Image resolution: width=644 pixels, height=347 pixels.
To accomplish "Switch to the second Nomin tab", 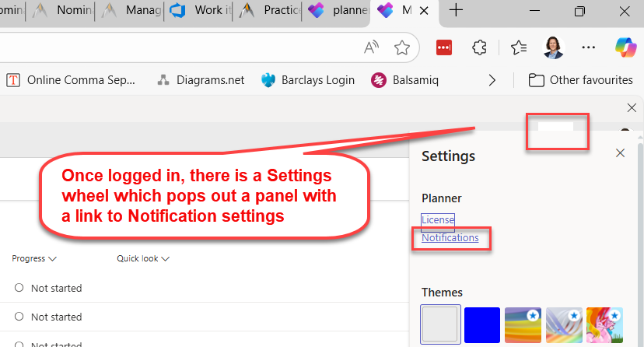I will (x=62, y=10).
